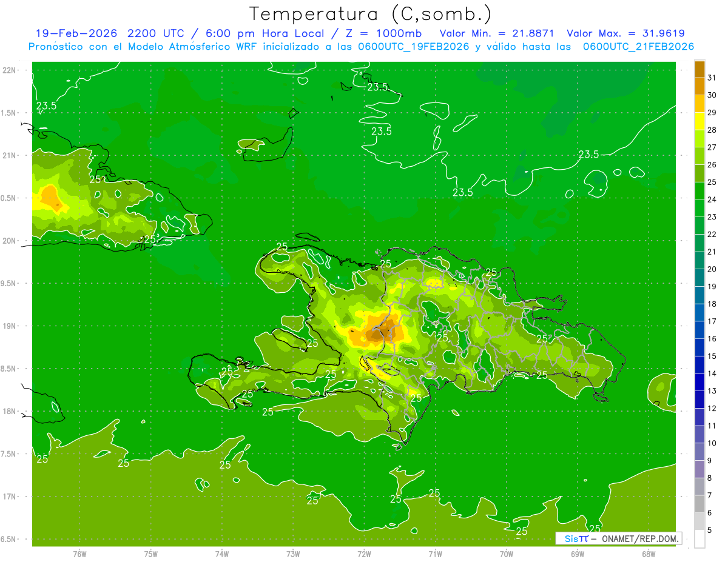Click the "Valor Min. = 21.8871" readout
This screenshot has height=562, width=728.
pos(497,33)
